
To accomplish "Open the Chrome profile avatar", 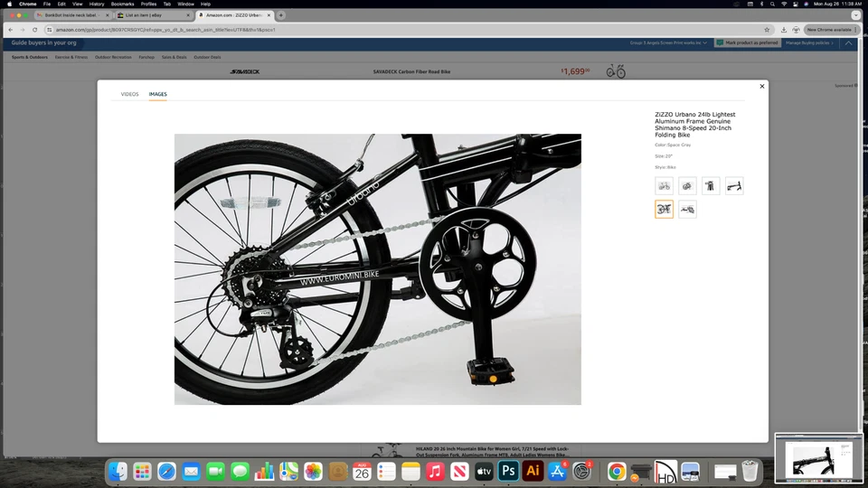I will 796,30.
